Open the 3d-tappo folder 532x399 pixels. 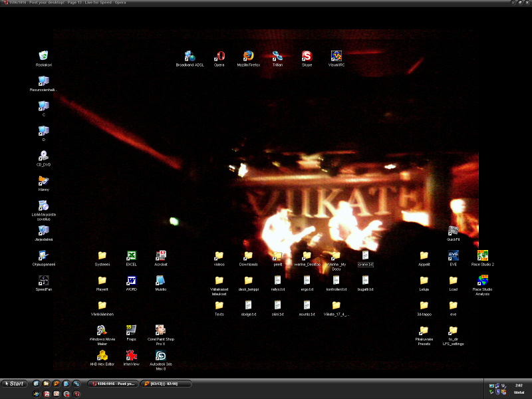coord(424,308)
